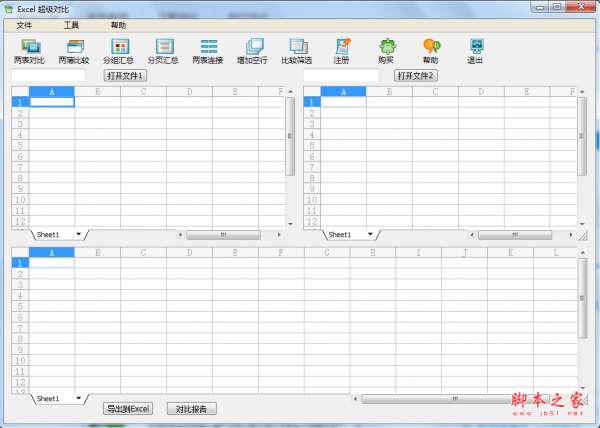
Task: Open the 比较筛选 compare filter tool
Action: pos(297,52)
